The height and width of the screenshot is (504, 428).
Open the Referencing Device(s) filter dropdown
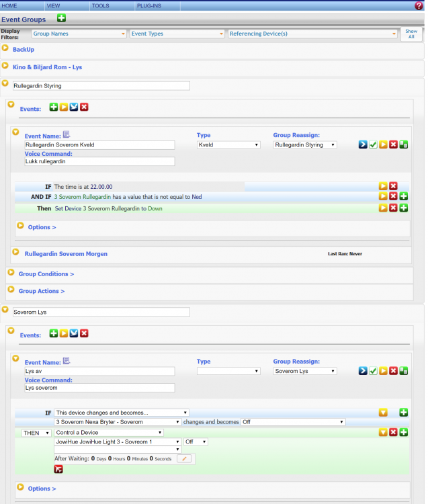(x=312, y=34)
